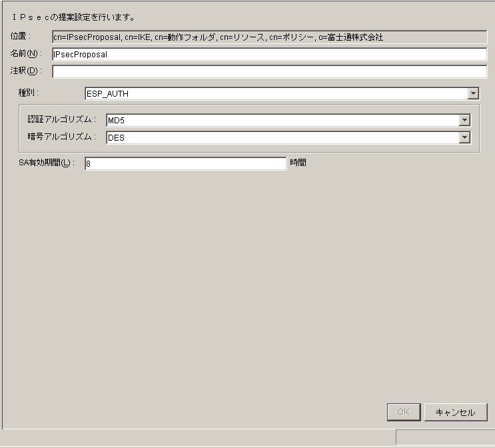Click the 位置 read-only path field
Screen dimensions: 495x448
pos(269,37)
